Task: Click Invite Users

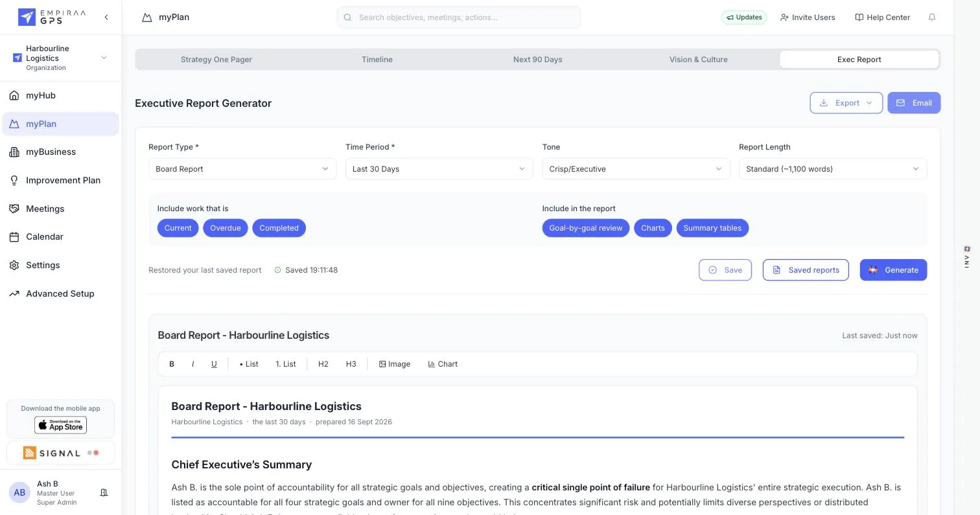Action: click(808, 17)
